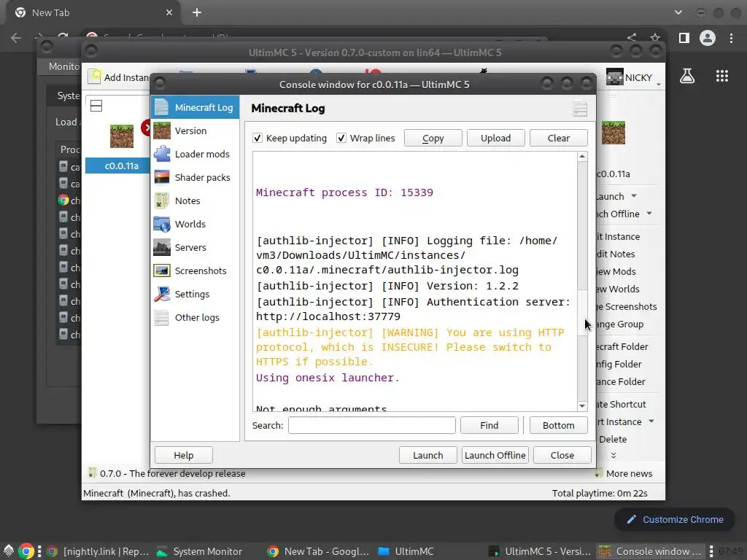The width and height of the screenshot is (747, 560).
Task: Click More news in UltimMC
Action: 624,473
